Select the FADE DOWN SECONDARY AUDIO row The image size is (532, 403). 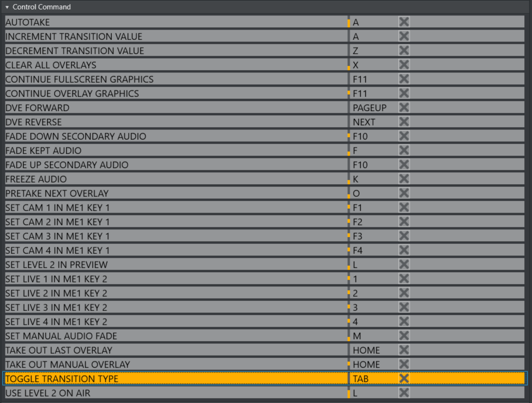click(176, 136)
